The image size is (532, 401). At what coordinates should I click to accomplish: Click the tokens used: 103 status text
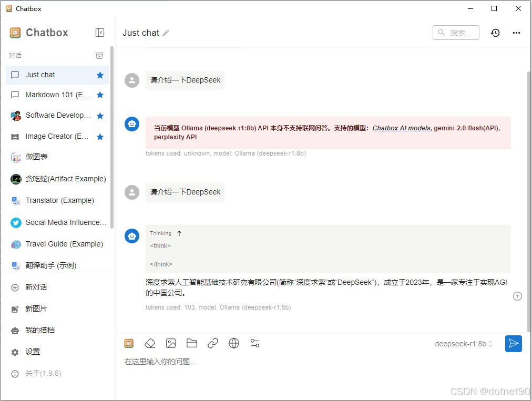pos(218,307)
